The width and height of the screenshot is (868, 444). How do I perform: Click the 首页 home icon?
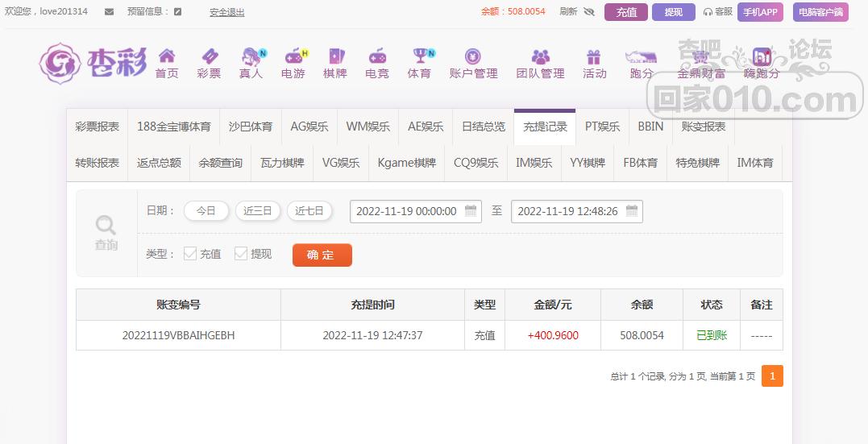coord(167,56)
